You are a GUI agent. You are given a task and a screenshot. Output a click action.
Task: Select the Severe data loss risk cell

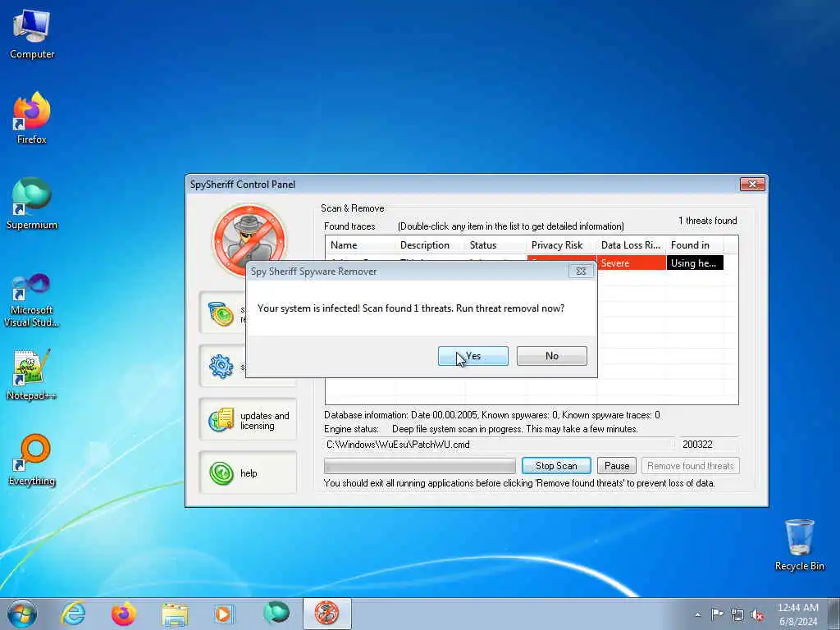click(631, 262)
